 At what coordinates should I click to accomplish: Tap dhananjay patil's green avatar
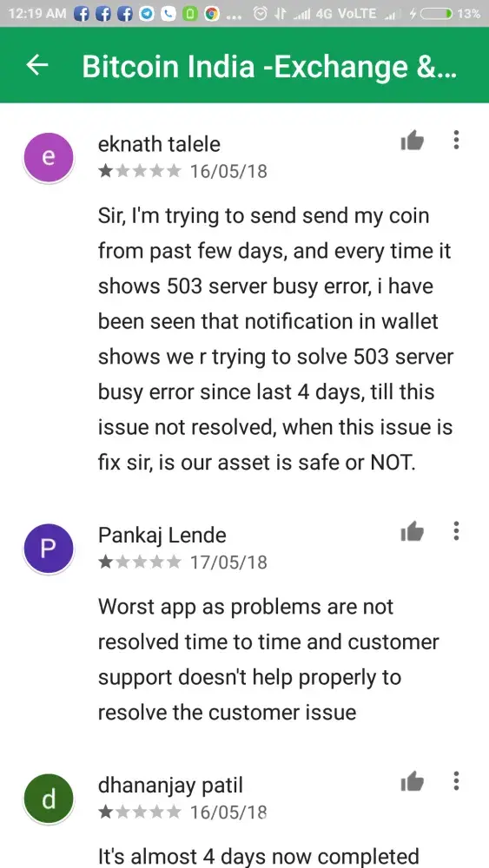tap(48, 799)
